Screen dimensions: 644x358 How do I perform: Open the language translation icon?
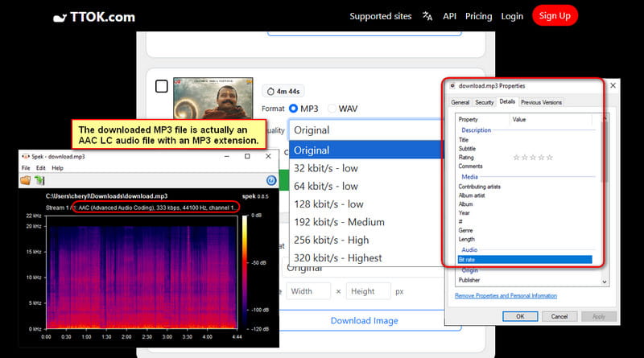427,16
